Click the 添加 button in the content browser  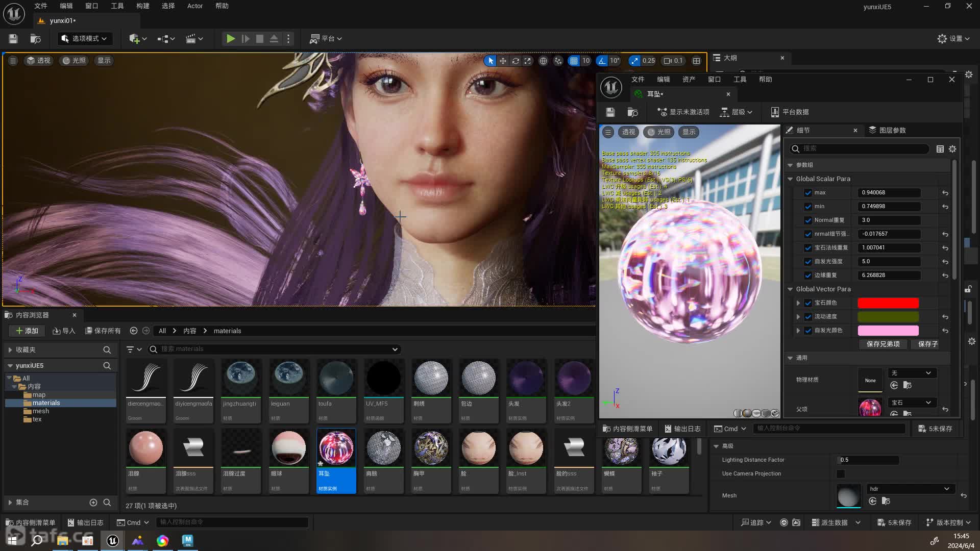[27, 331]
